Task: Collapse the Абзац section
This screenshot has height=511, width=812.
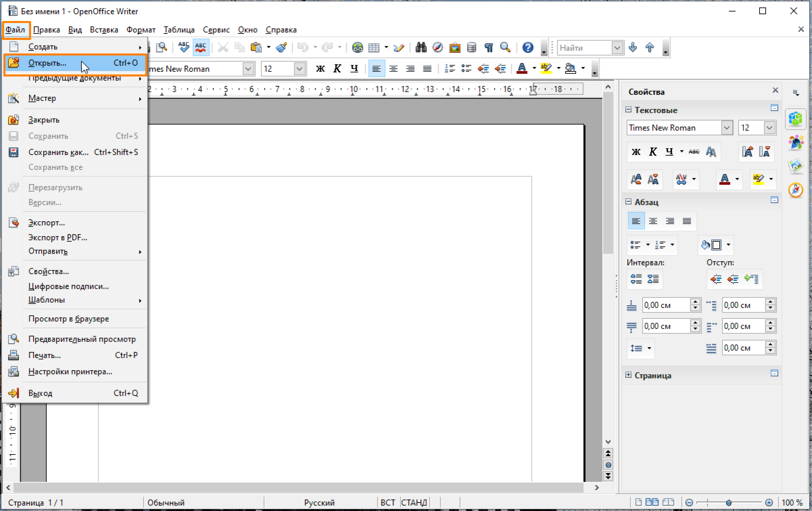Action: [x=628, y=202]
